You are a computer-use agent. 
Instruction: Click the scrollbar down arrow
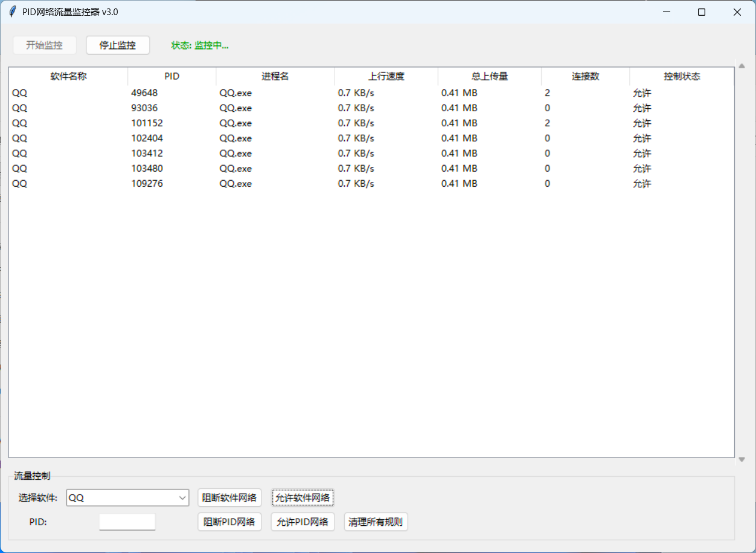click(742, 459)
